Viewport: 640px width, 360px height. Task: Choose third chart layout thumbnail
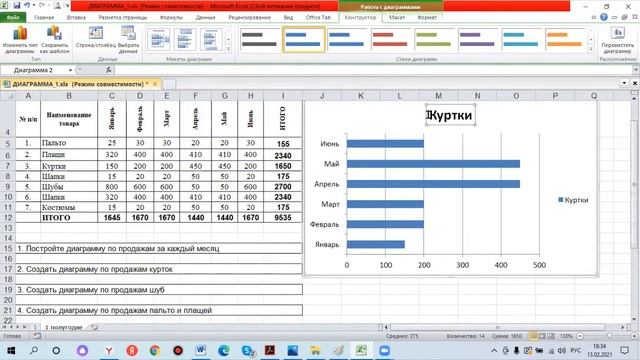211,40
